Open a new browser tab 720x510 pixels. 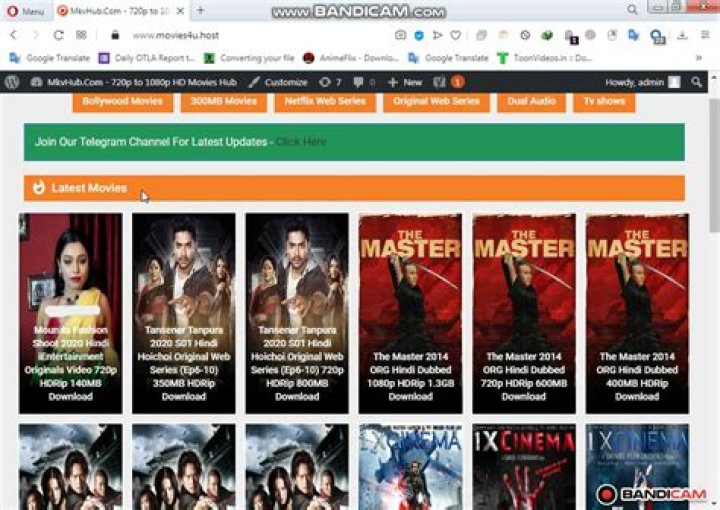point(201,10)
